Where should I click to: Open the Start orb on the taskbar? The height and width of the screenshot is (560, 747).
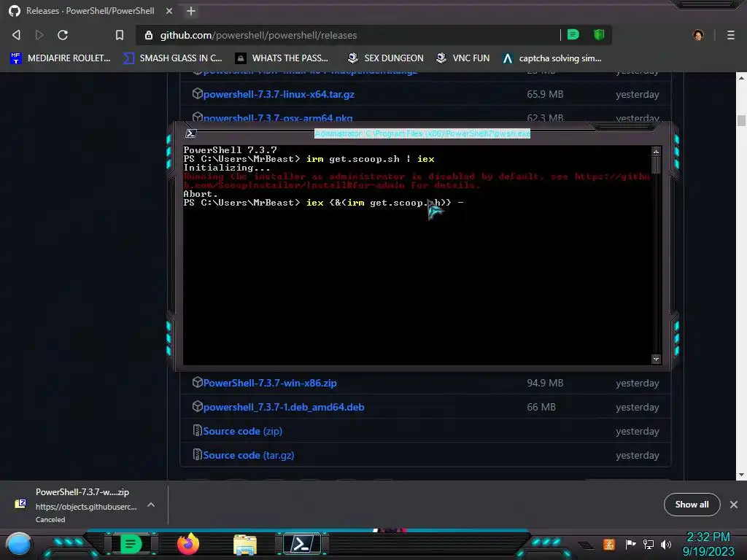(18, 544)
